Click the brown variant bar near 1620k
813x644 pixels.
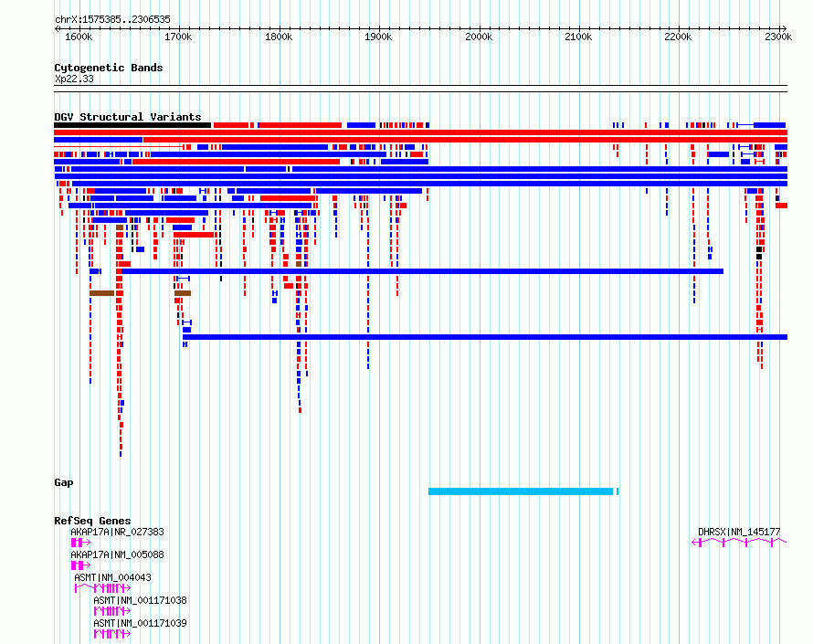pyautogui.click(x=101, y=293)
